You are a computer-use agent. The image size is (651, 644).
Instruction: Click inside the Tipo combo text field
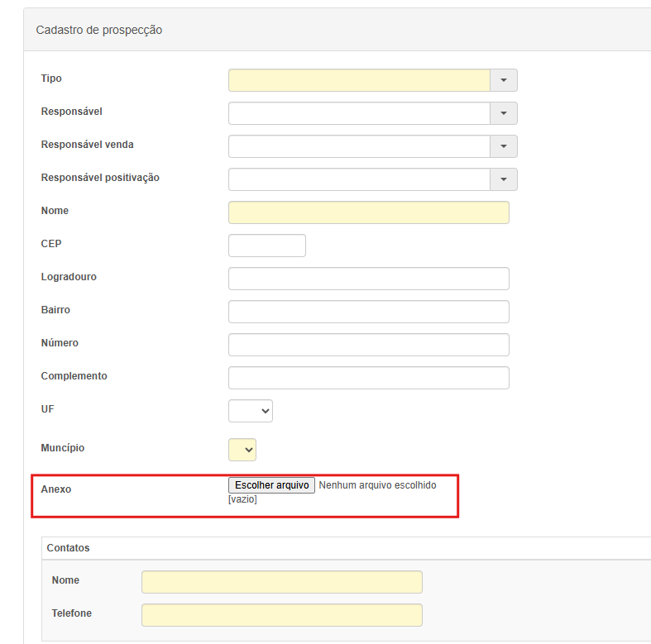(x=359, y=80)
